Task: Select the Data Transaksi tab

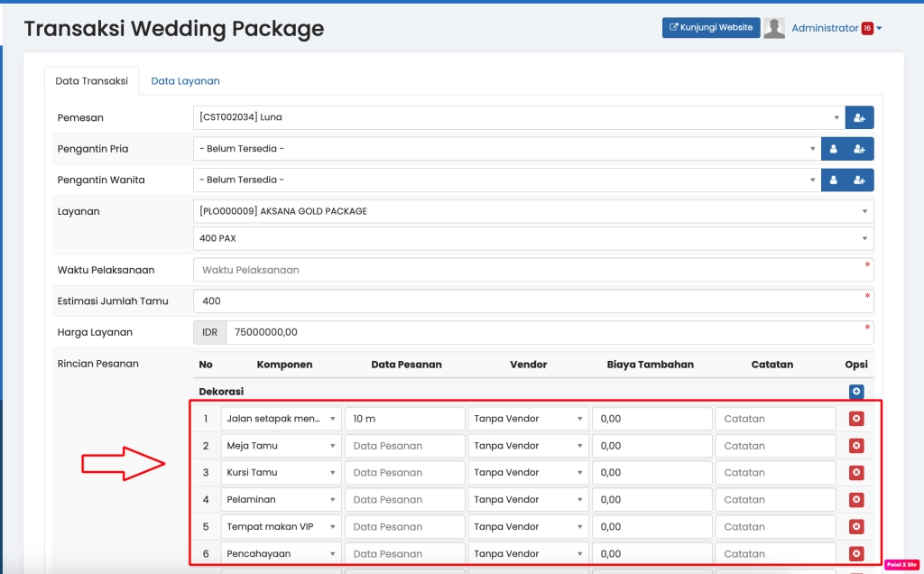Action: tap(91, 81)
